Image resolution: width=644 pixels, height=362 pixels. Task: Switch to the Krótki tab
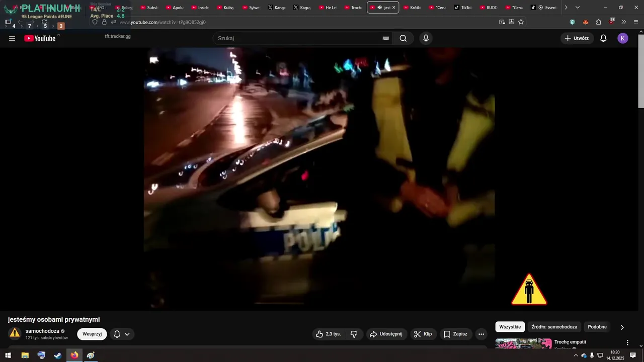(x=412, y=8)
